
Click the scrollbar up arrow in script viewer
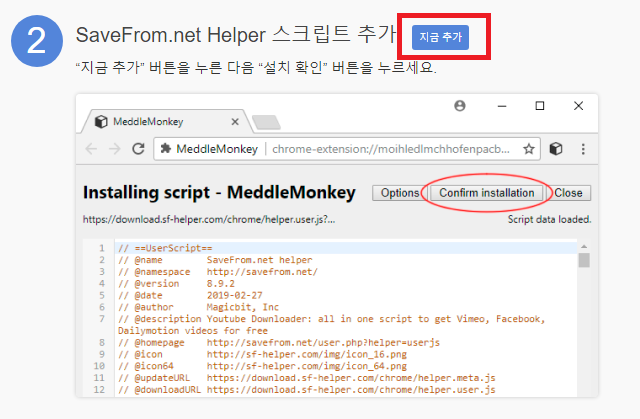(584, 246)
